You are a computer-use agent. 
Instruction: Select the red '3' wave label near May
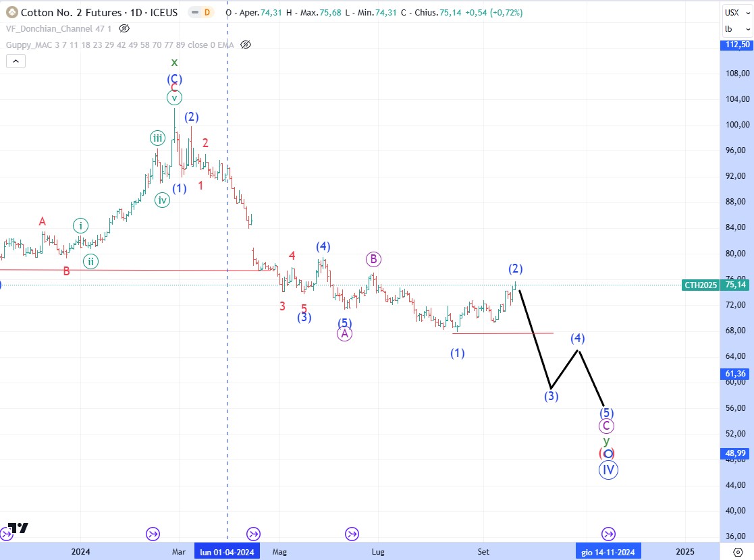pyautogui.click(x=282, y=306)
